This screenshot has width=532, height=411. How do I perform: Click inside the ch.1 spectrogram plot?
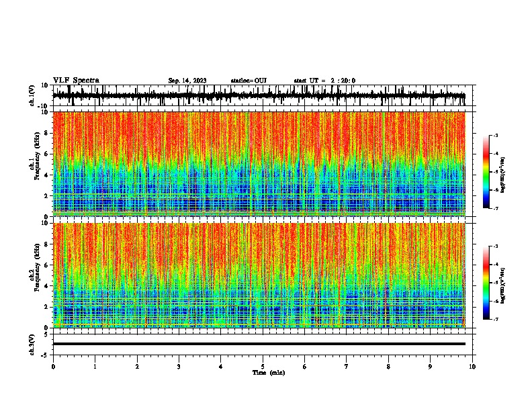click(x=259, y=164)
